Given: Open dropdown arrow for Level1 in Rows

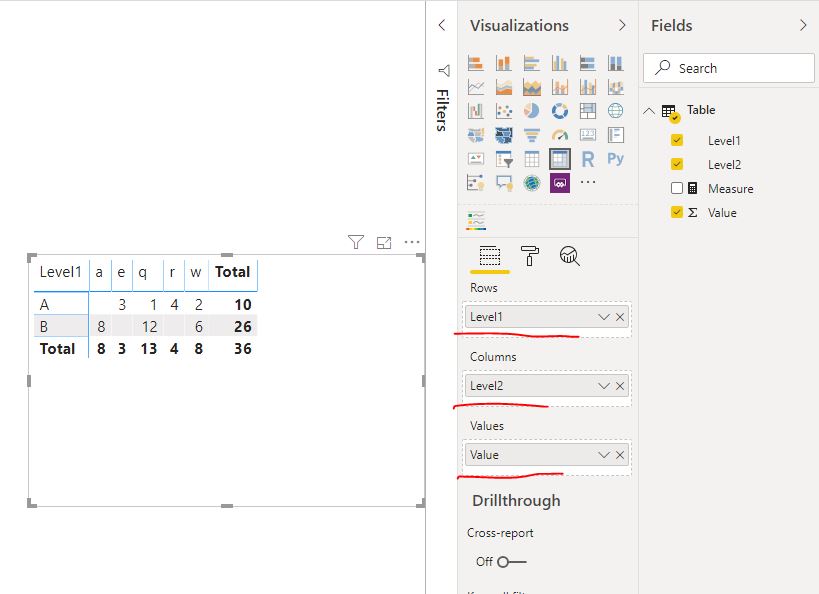Looking at the screenshot, I should tap(604, 317).
